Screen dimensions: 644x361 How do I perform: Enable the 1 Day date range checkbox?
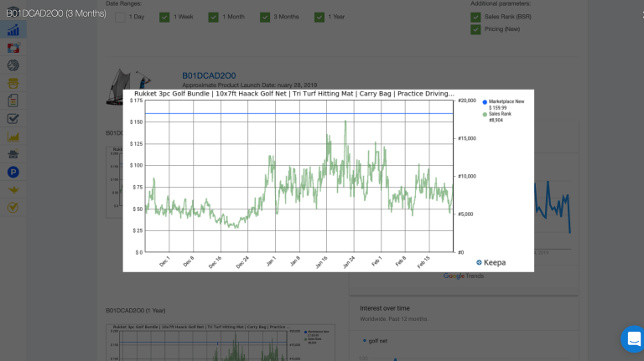click(120, 18)
